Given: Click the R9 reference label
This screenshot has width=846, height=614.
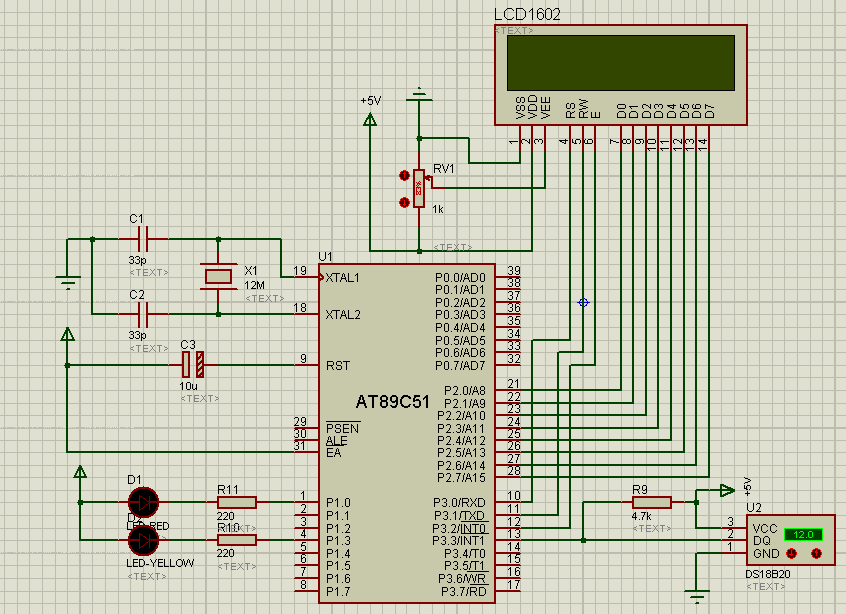Looking at the screenshot, I should pyautogui.click(x=639, y=489).
